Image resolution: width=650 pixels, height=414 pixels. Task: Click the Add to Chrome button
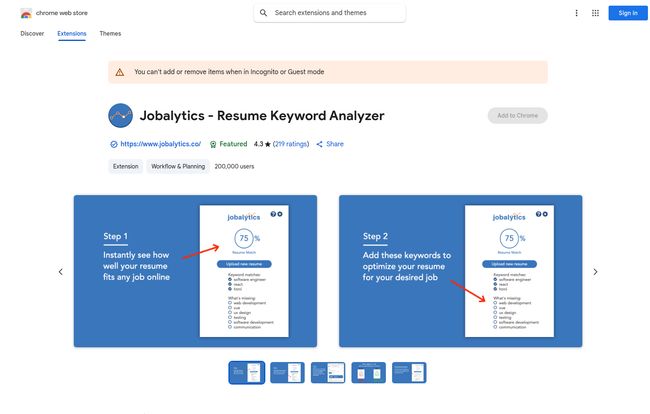(x=517, y=116)
